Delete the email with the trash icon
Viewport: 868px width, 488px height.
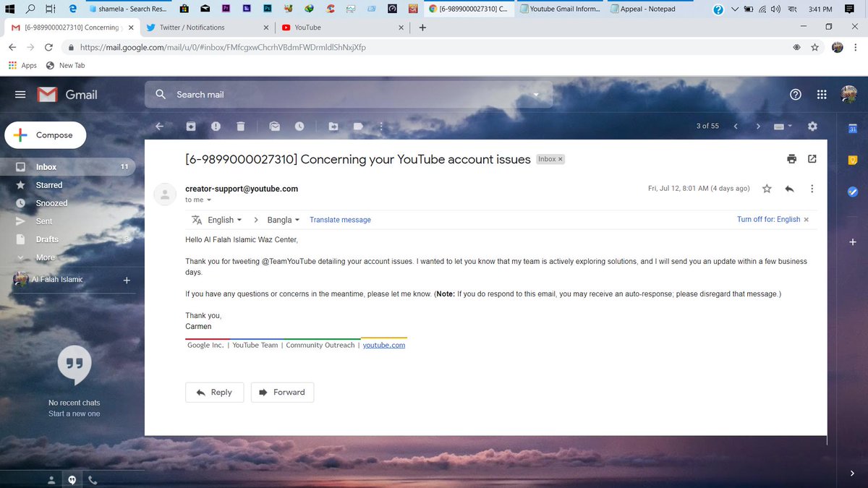(x=240, y=126)
